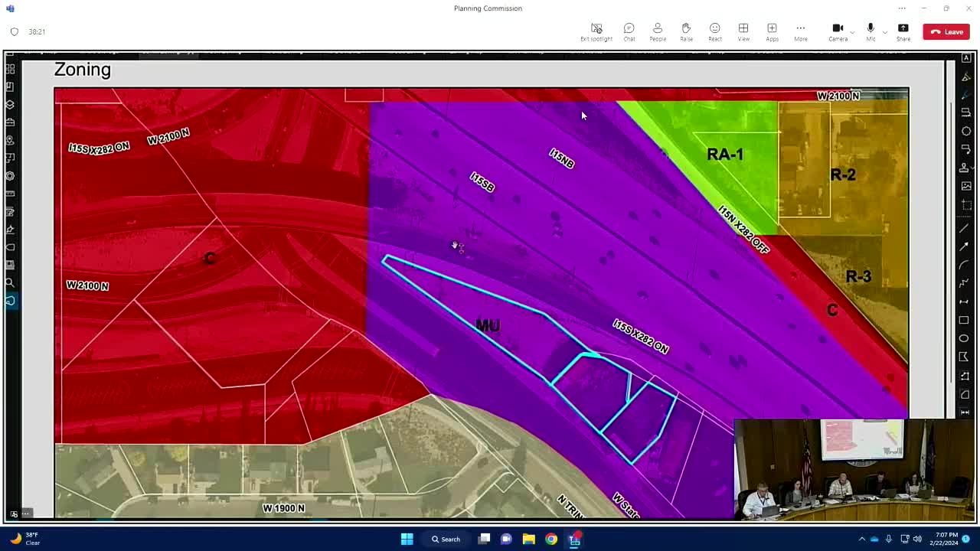Click the taskbar Search box
980x551 pixels.
point(446,539)
